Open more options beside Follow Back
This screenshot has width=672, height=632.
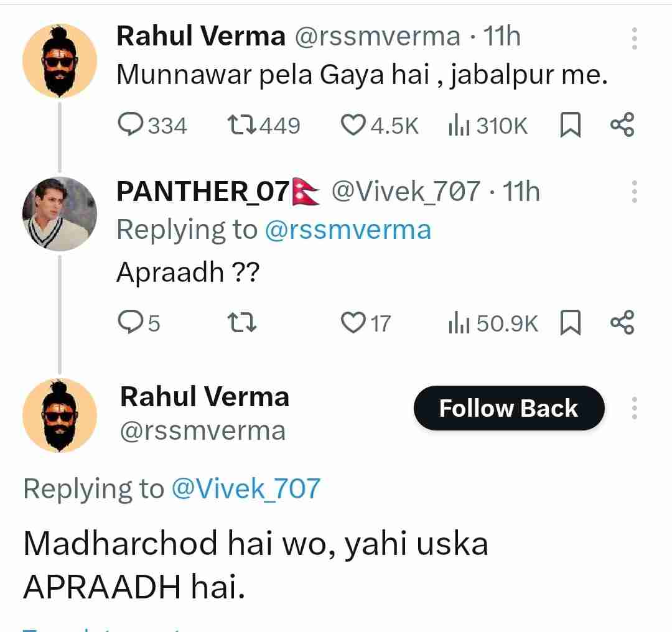point(634,408)
